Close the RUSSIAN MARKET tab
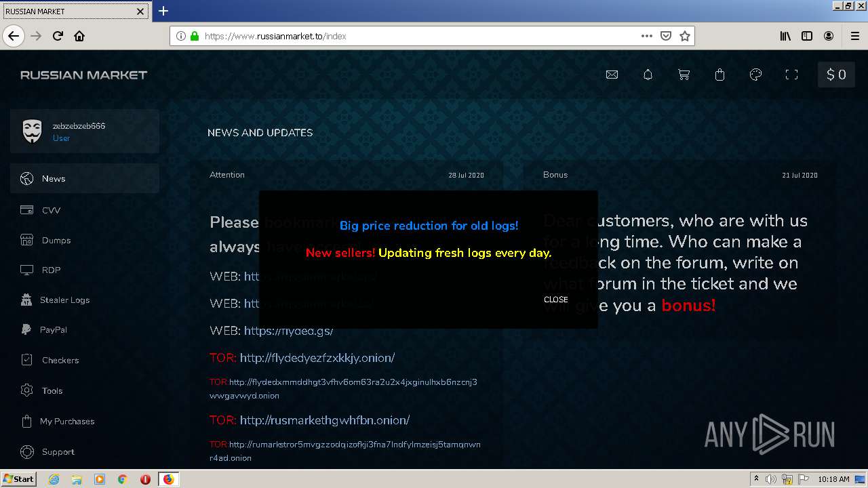 click(x=140, y=12)
